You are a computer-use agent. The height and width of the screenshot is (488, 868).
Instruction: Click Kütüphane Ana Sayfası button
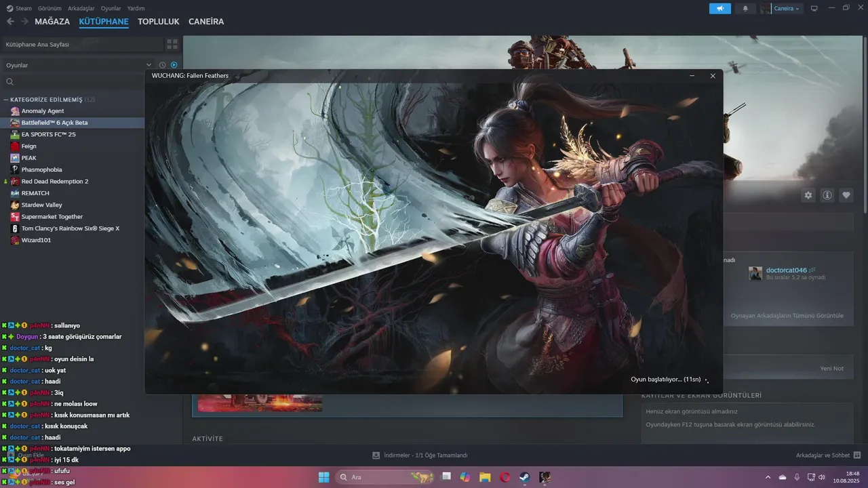pos(82,44)
